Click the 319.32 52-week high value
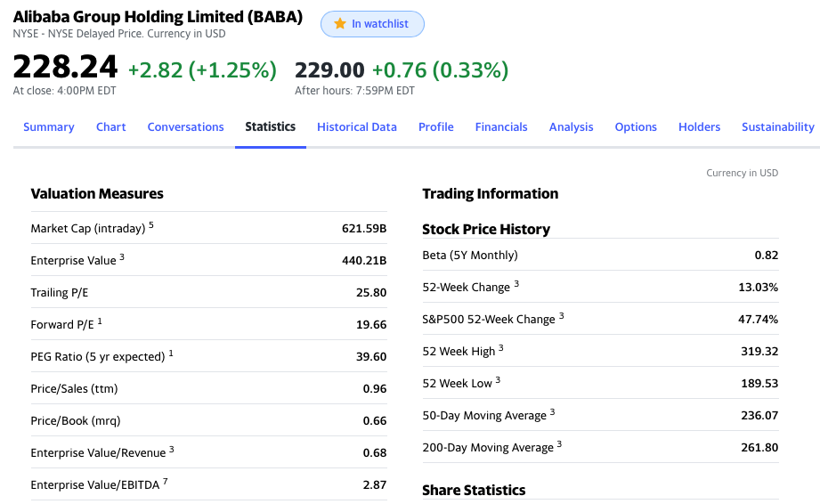Image resolution: width=820 pixels, height=504 pixels. click(x=759, y=352)
